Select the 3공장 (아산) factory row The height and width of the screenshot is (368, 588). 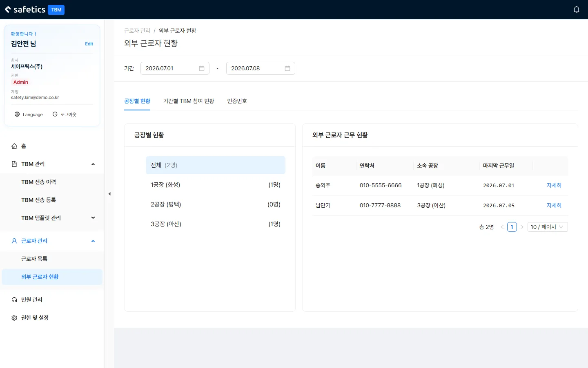(x=216, y=224)
